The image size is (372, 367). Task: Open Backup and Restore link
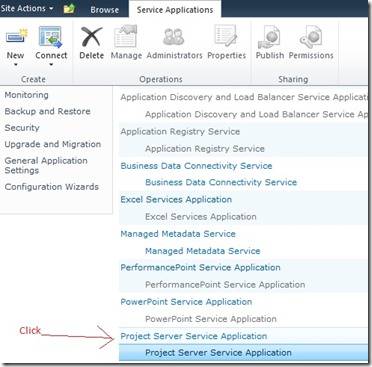[x=47, y=111]
